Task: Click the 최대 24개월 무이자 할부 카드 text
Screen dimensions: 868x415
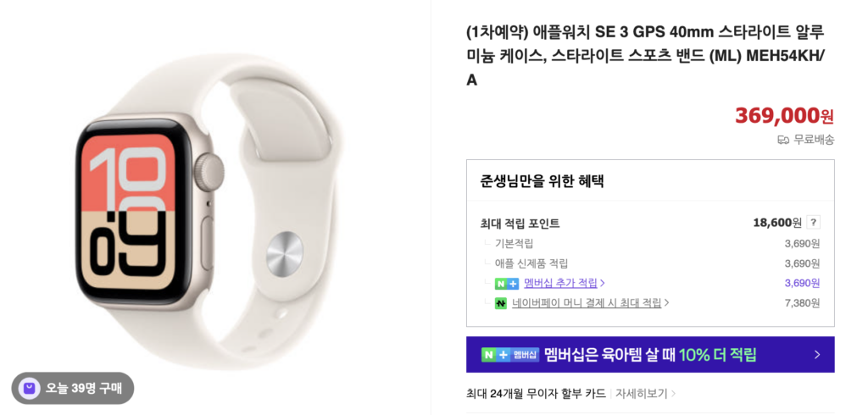Action: (x=536, y=394)
